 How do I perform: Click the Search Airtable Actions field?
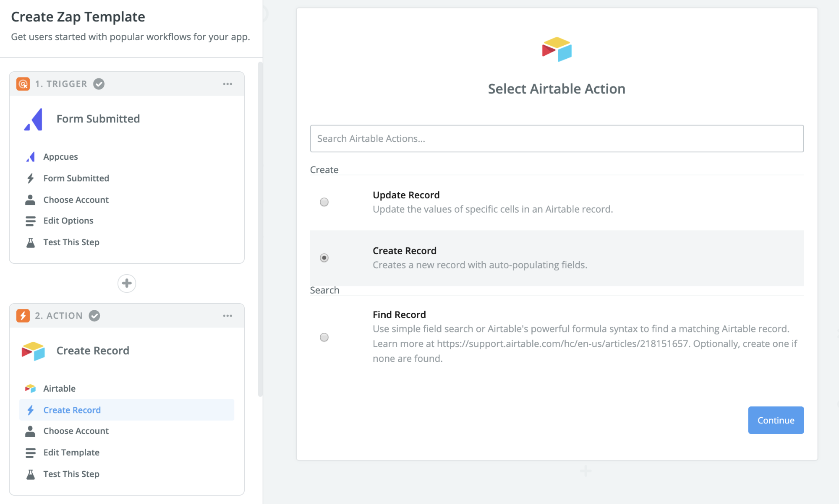pyautogui.click(x=557, y=139)
